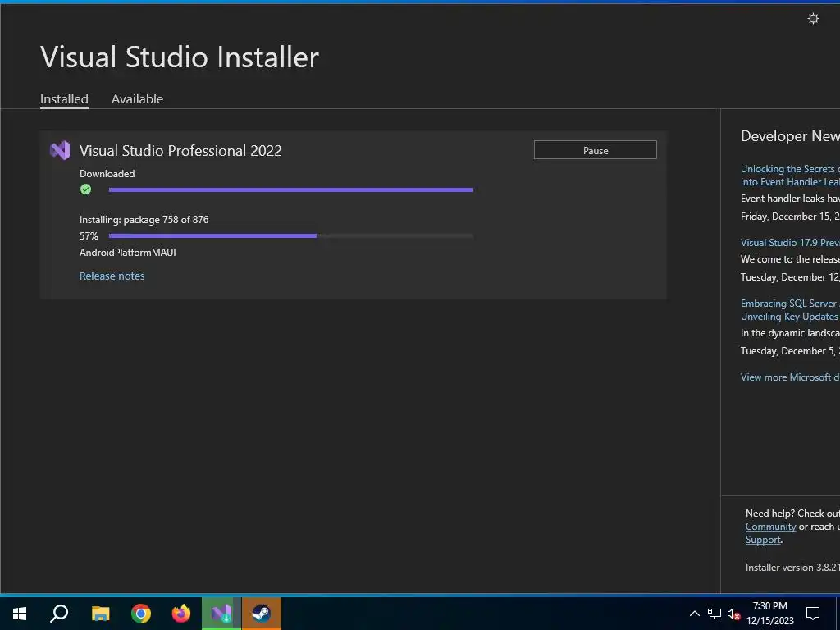
Task: Open the Windows Start menu
Action: pyautogui.click(x=20, y=614)
